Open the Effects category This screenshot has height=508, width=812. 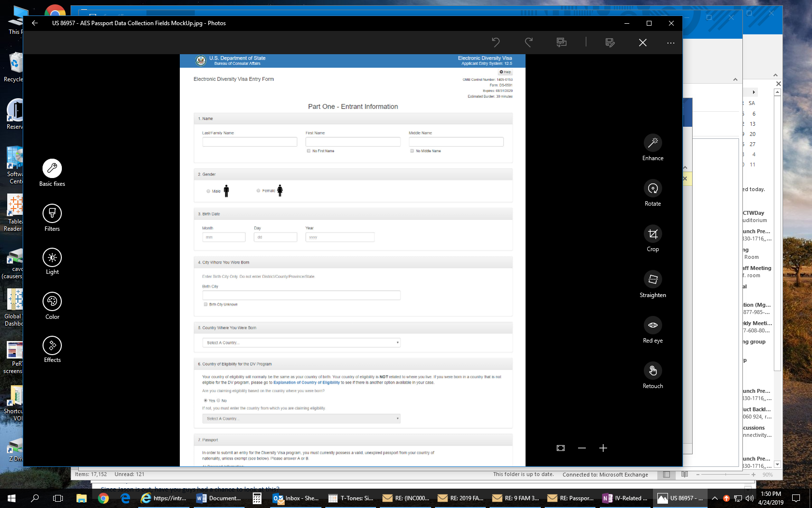pos(52,345)
